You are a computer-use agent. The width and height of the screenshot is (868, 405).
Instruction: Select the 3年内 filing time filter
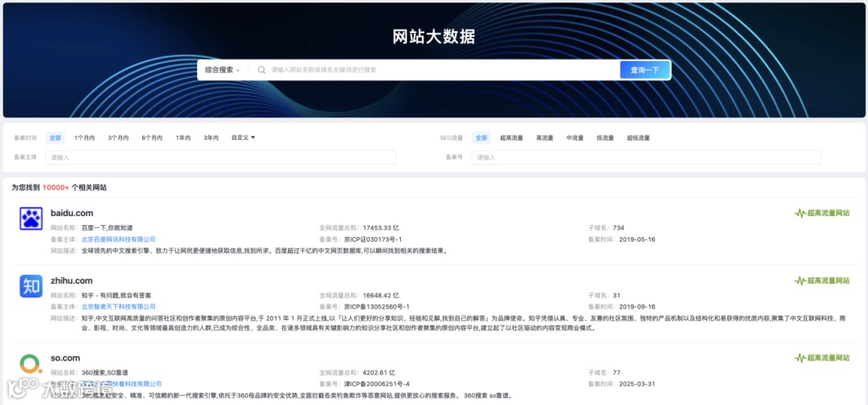211,137
